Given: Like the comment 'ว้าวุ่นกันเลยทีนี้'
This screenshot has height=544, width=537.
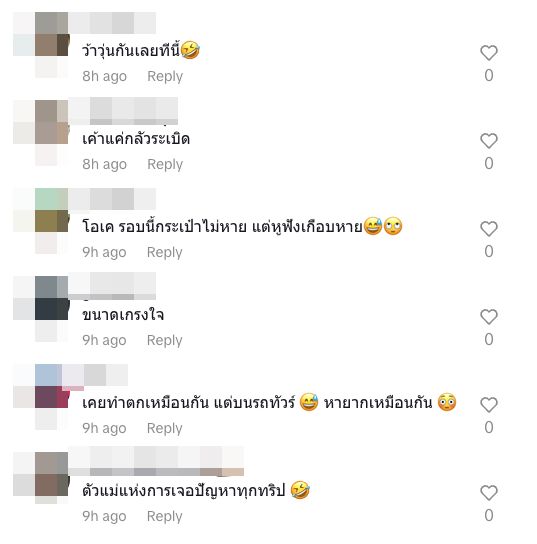Looking at the screenshot, I should click(x=489, y=53).
